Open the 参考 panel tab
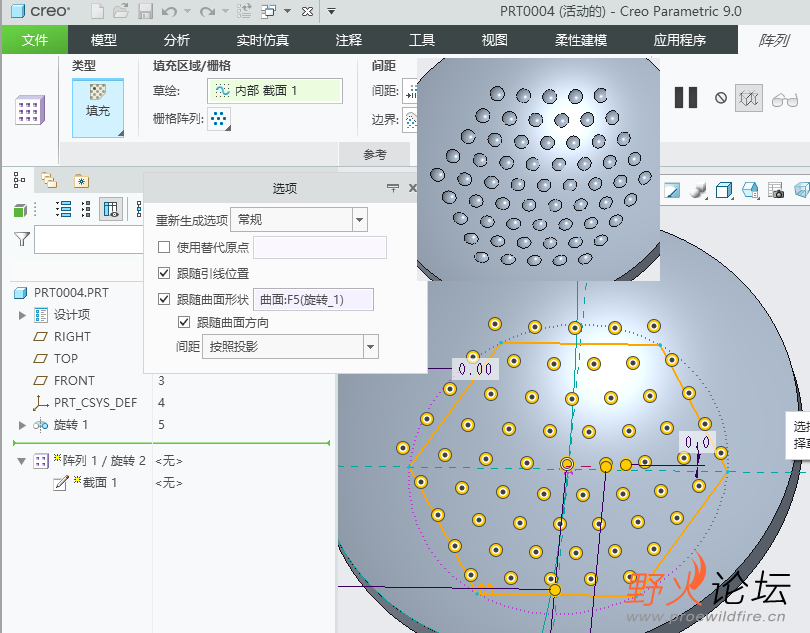 [375, 155]
